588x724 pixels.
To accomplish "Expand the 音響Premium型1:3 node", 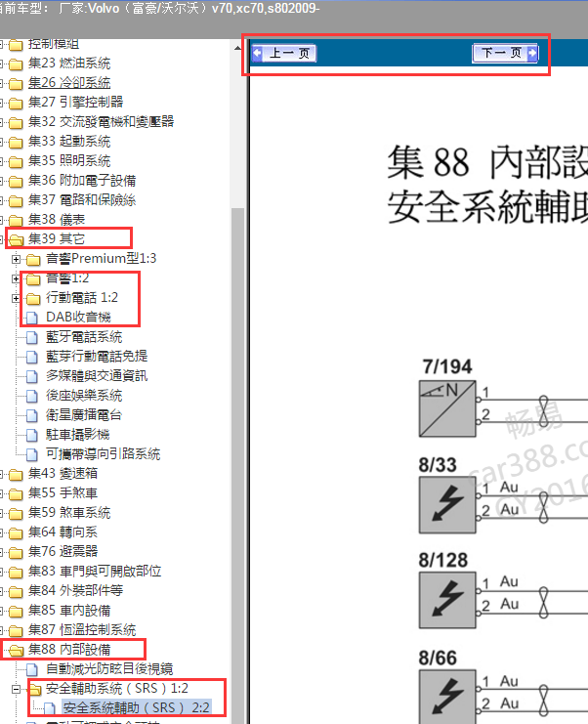I will point(16,260).
